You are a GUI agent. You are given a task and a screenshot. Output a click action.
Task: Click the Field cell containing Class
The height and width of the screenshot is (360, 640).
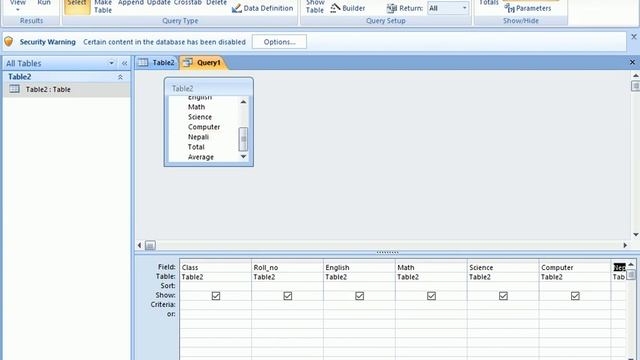216,267
